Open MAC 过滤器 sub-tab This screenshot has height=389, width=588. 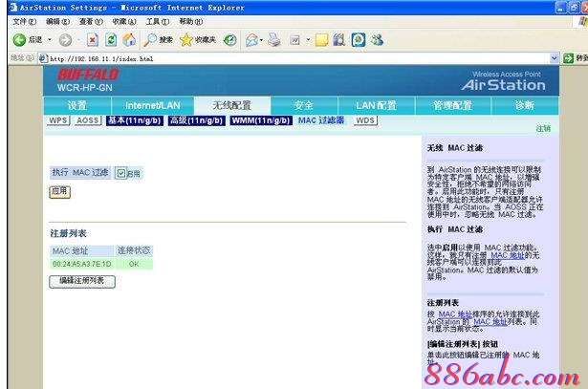point(321,120)
